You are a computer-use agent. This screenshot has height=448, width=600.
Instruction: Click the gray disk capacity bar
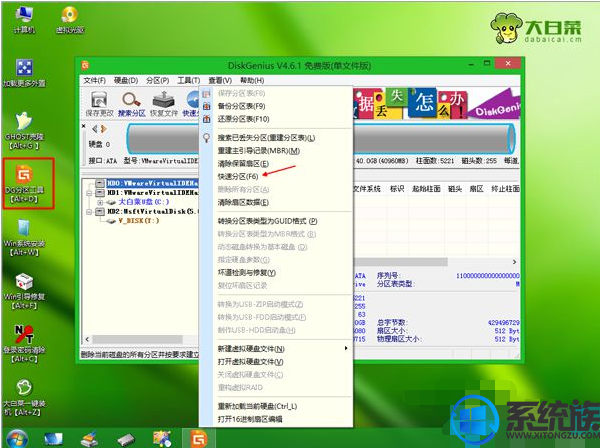click(x=321, y=138)
